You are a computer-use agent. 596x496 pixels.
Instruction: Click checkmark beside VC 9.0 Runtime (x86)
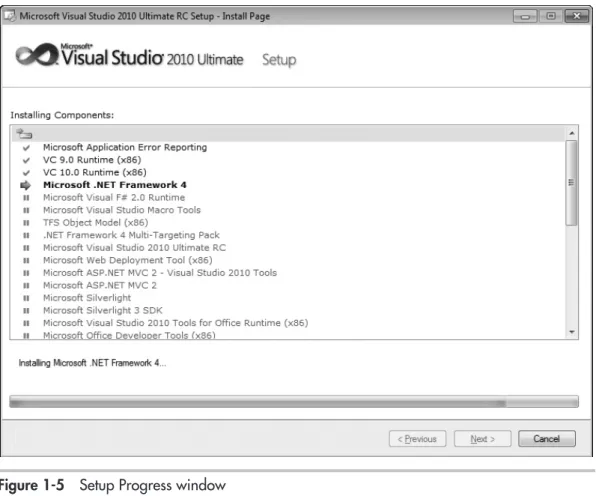point(26,160)
